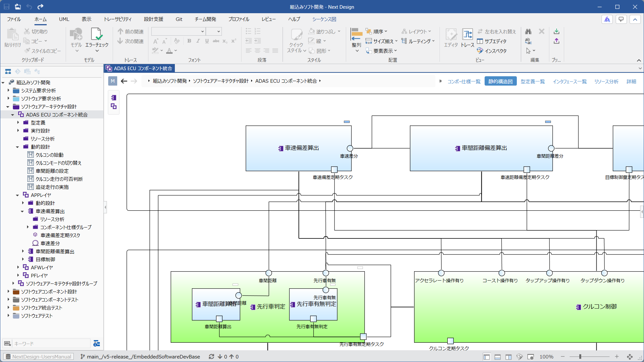Switch to the 設計支援 ribbon tab
The width and height of the screenshot is (644, 362).
click(x=154, y=19)
